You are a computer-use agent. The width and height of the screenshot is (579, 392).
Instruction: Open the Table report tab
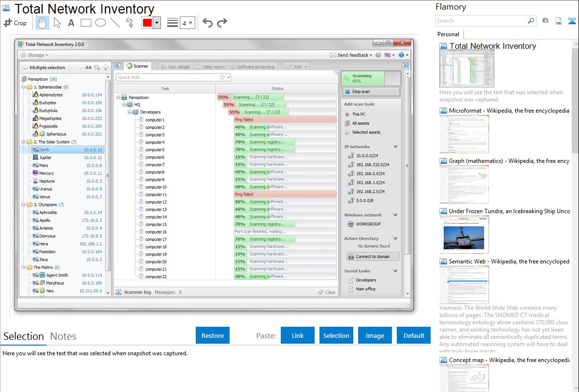pos(210,67)
